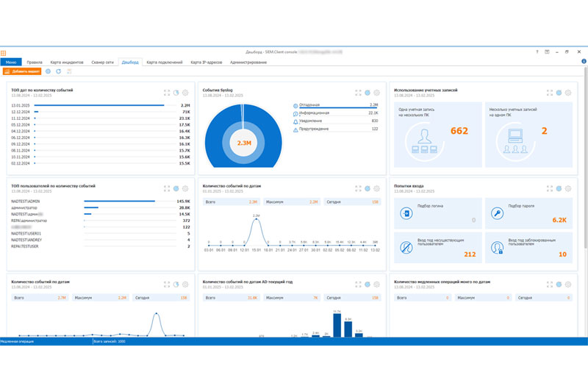
Task: Select the NADTEST\ADMIN user row
Action: point(101,201)
